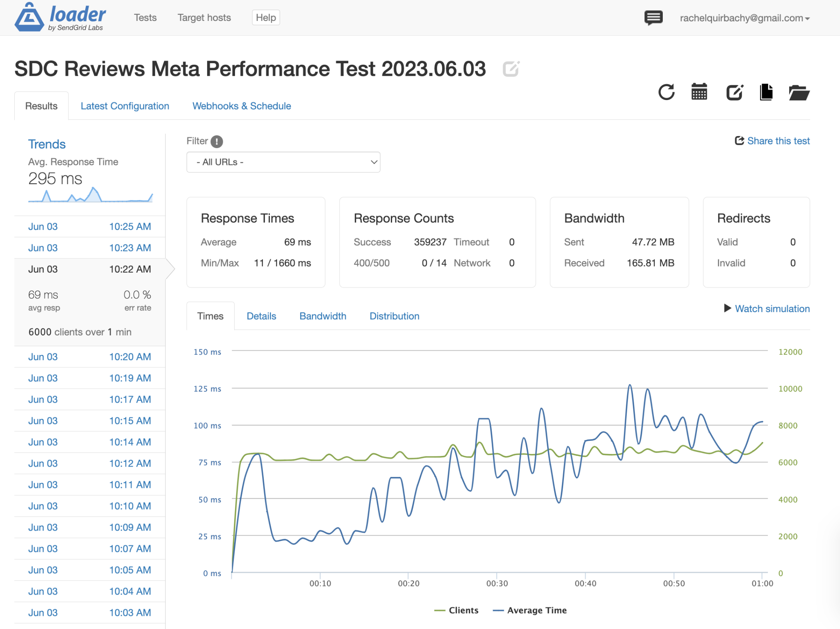Image resolution: width=840 pixels, height=629 pixels.
Task: Re-run test with the refresh icon
Action: [x=666, y=92]
